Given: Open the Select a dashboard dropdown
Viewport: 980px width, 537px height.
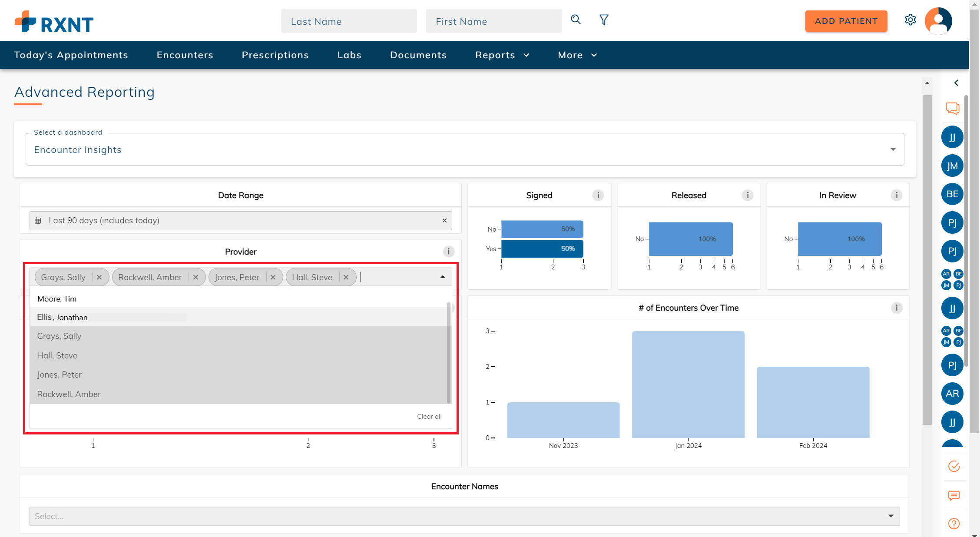Looking at the screenshot, I should pos(465,149).
